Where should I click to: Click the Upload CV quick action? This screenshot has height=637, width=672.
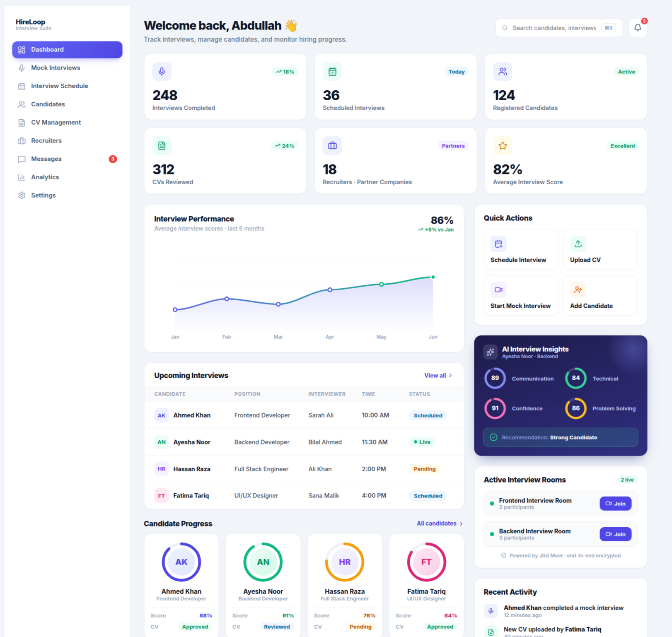(x=600, y=249)
